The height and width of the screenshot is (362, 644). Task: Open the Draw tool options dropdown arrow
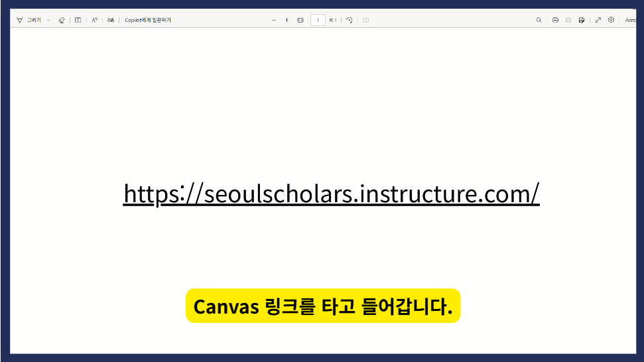[48, 21]
